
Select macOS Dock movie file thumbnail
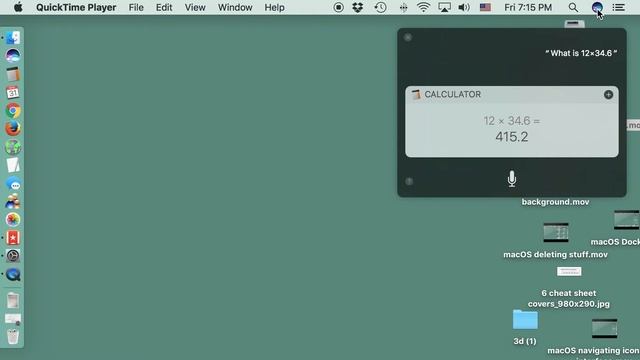point(627,220)
